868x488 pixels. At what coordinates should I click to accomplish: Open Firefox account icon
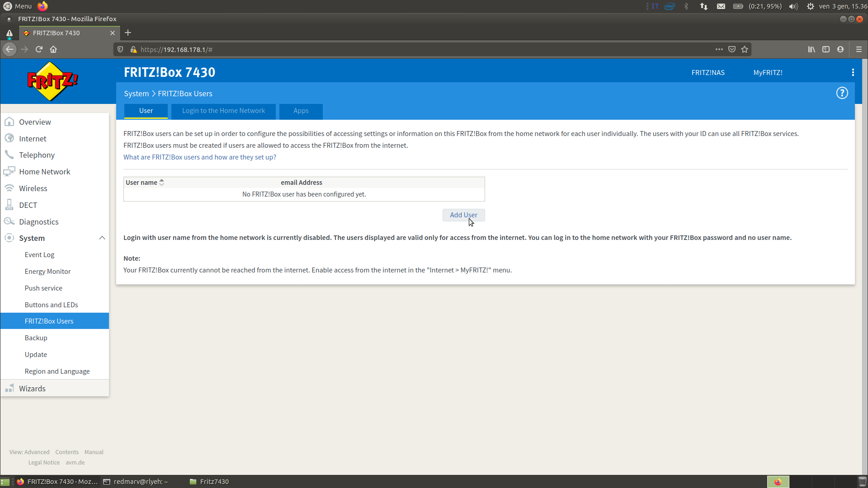point(840,49)
